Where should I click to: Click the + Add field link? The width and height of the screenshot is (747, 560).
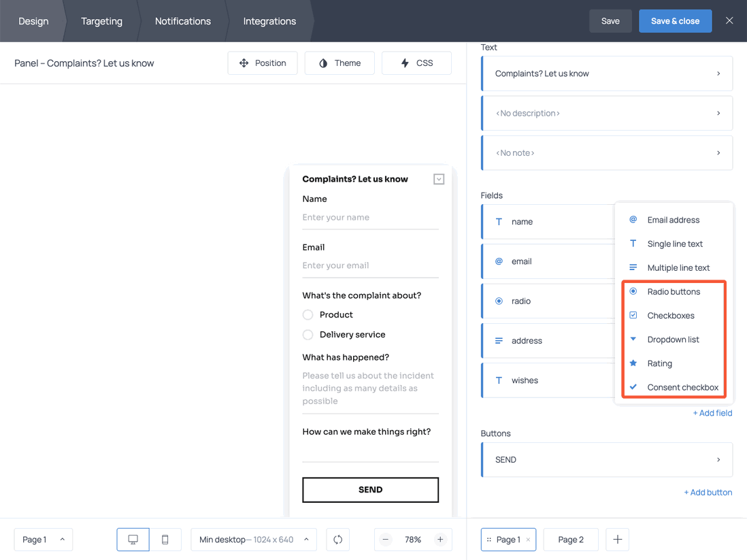pyautogui.click(x=712, y=412)
